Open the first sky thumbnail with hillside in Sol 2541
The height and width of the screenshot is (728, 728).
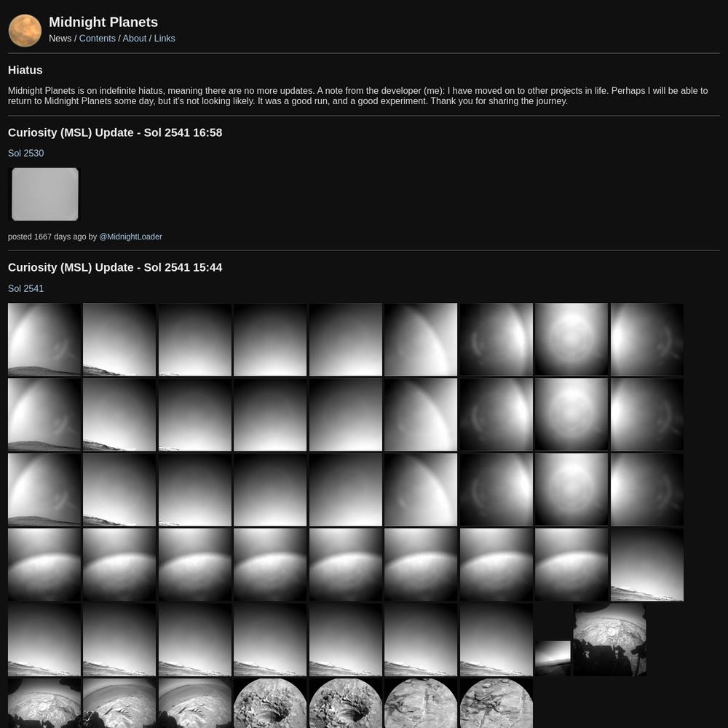(x=44, y=339)
